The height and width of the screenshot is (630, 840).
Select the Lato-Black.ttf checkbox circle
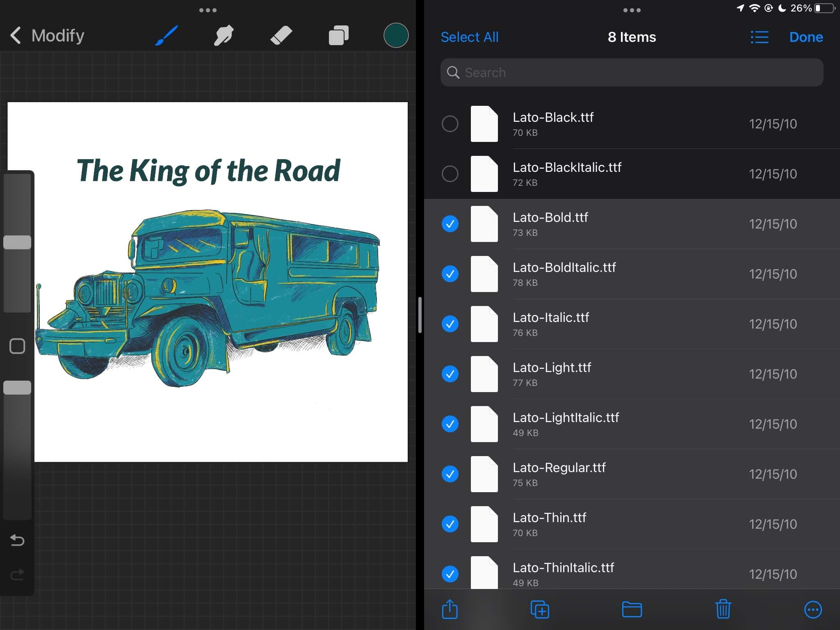tap(450, 124)
